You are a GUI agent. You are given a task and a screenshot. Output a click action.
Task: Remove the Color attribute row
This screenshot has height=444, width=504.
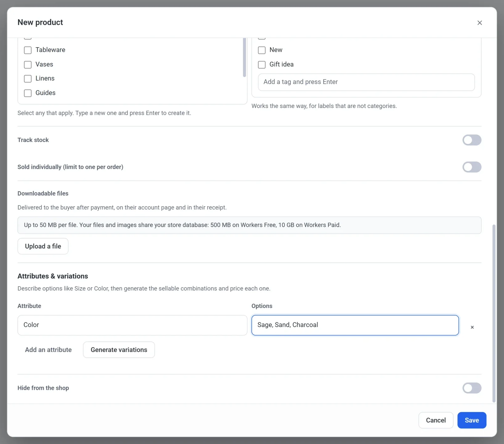point(472,327)
